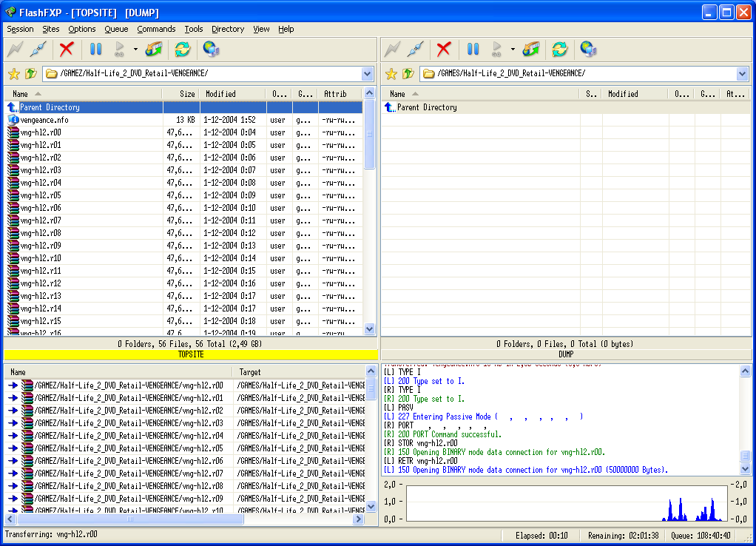756x546 pixels.
Task: Click the Connect lightning icon in DUMP toolbar
Action: (392, 49)
